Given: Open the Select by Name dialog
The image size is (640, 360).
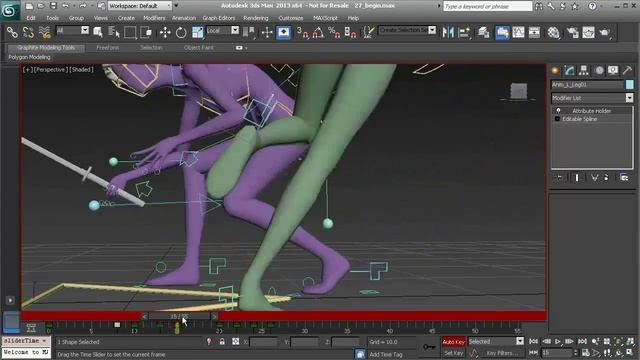Looking at the screenshot, I should tap(114, 32).
